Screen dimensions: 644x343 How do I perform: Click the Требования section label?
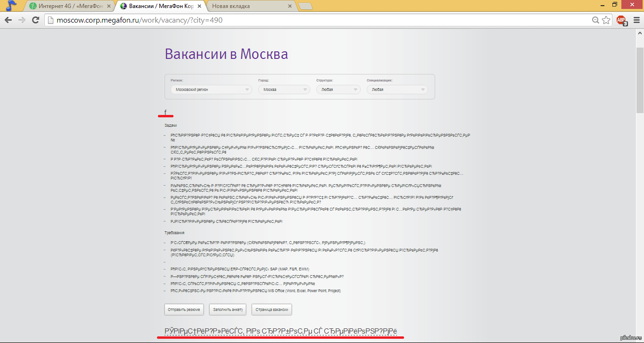pos(174,233)
